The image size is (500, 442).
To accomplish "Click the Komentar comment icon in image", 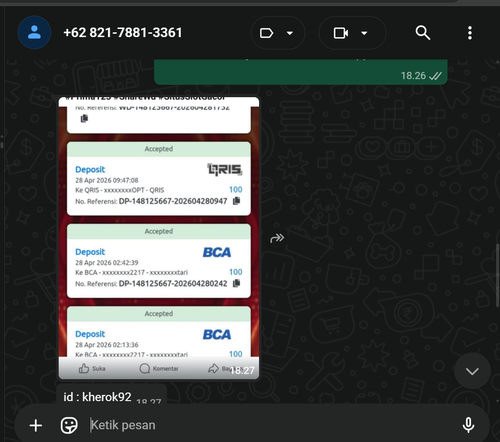I will (x=145, y=368).
